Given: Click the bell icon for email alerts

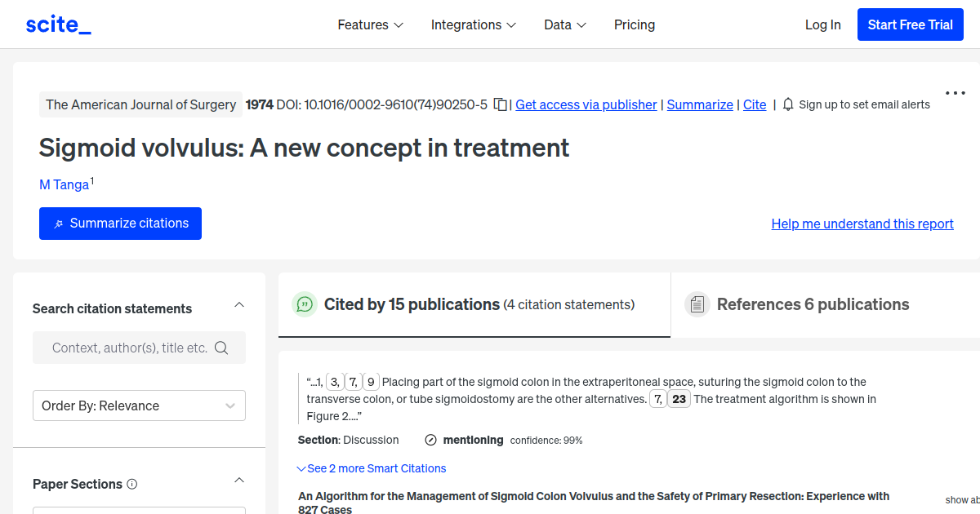Looking at the screenshot, I should pyautogui.click(x=786, y=104).
